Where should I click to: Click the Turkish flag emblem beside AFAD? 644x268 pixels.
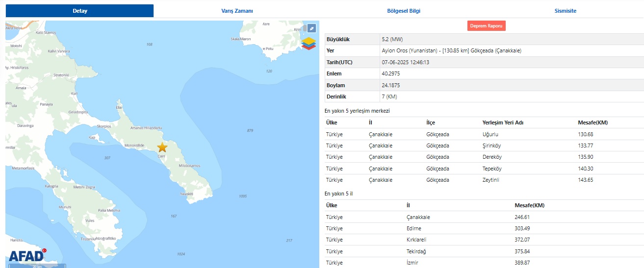tap(44, 250)
